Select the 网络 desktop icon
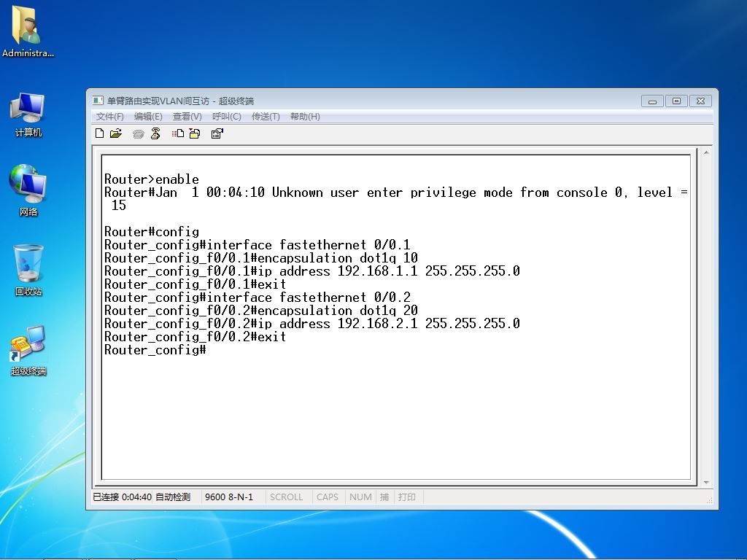 (28, 190)
